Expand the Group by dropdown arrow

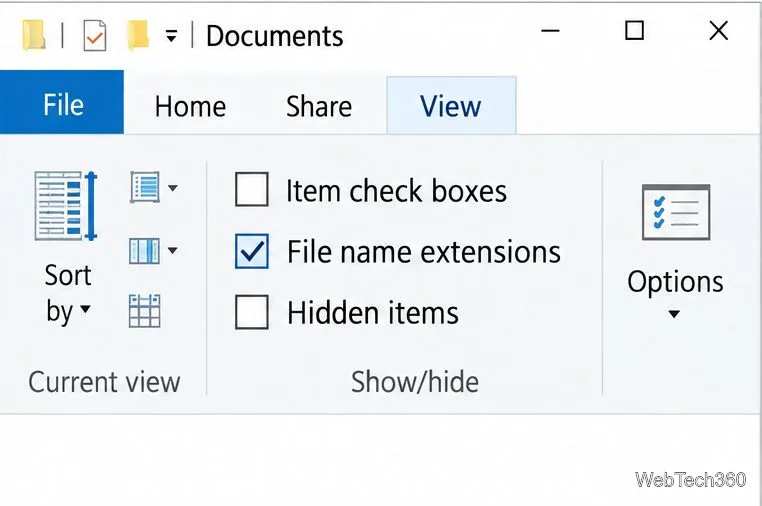(x=173, y=188)
